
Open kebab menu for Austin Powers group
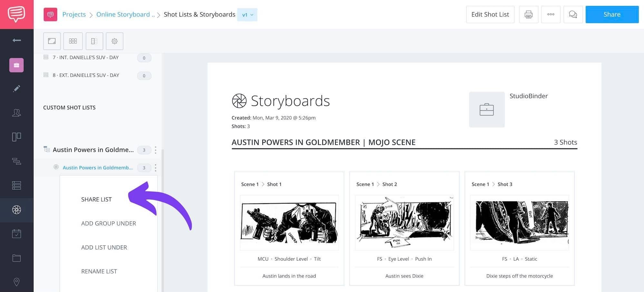155,150
